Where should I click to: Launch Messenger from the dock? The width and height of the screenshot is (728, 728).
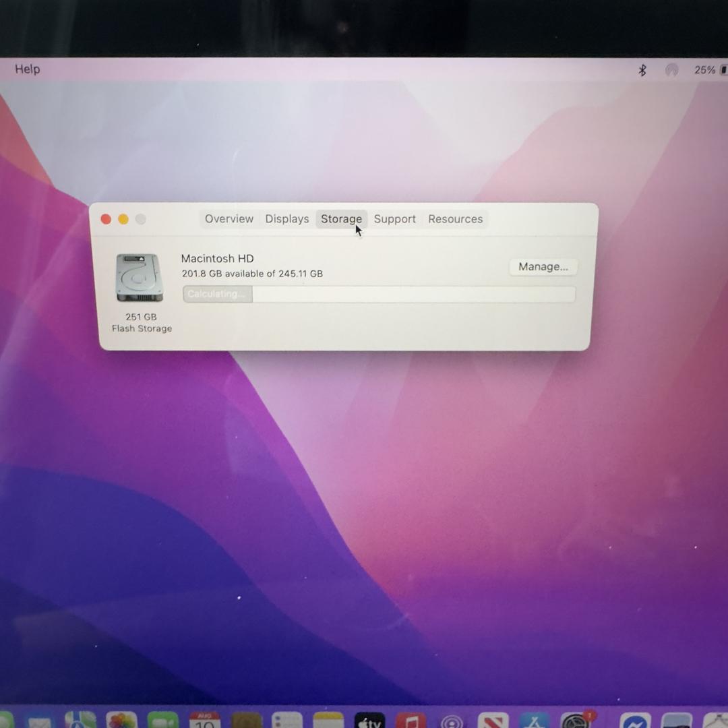635,720
